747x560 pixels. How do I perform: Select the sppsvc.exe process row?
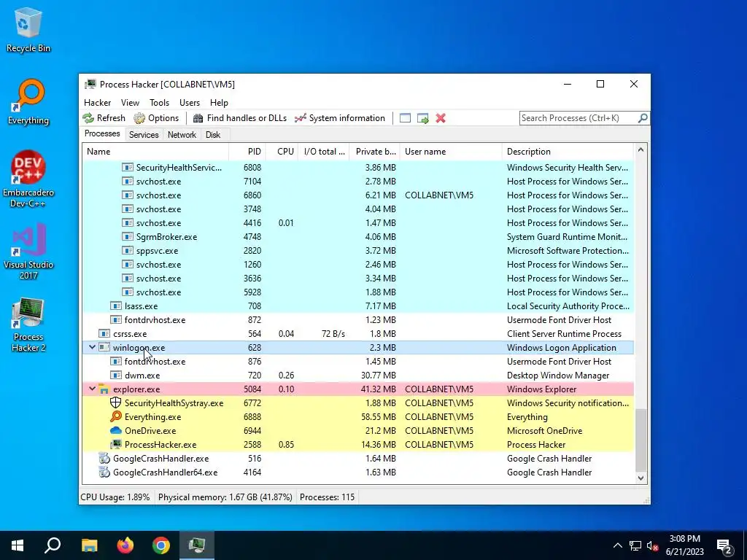tap(357, 251)
